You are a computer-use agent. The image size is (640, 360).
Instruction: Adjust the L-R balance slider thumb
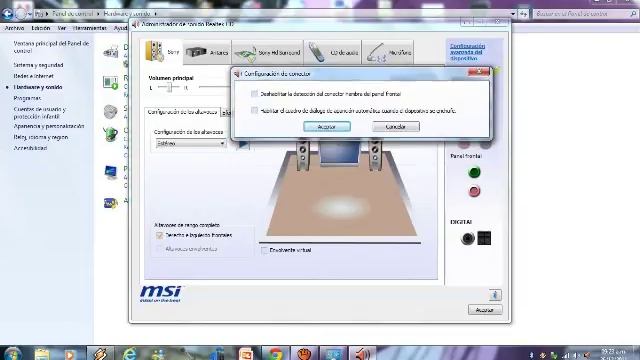pos(169,87)
